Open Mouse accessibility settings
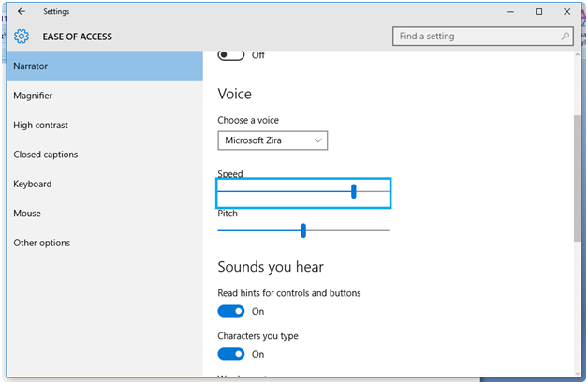Image resolution: width=588 pixels, height=384 pixels. click(x=27, y=214)
